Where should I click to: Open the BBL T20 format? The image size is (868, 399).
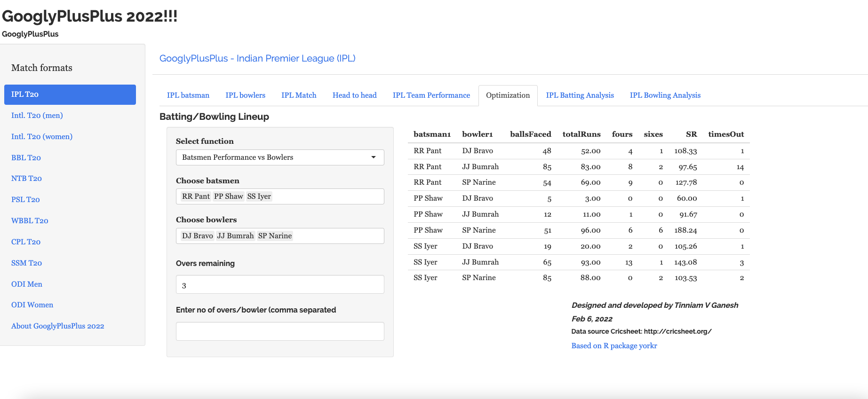click(26, 158)
